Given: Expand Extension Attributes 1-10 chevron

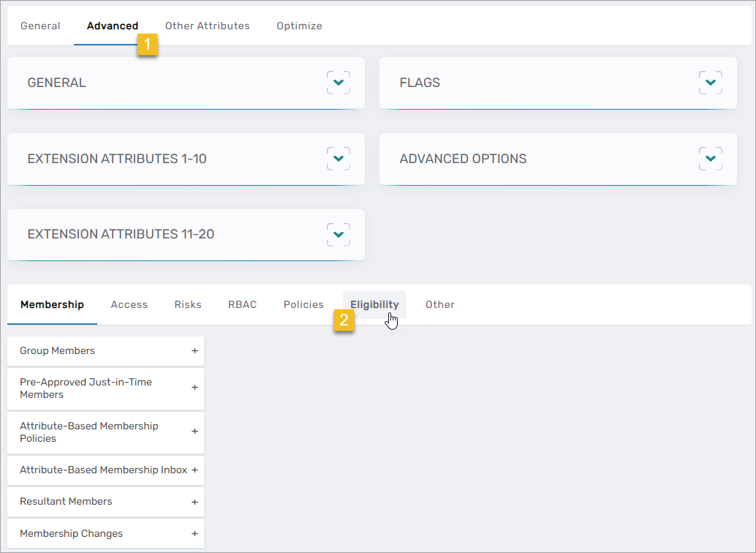Looking at the screenshot, I should [x=338, y=159].
